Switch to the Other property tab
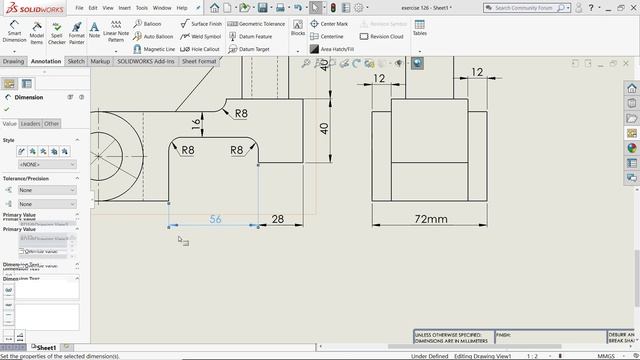Viewport: 640px width, 360px height. pos(51,124)
